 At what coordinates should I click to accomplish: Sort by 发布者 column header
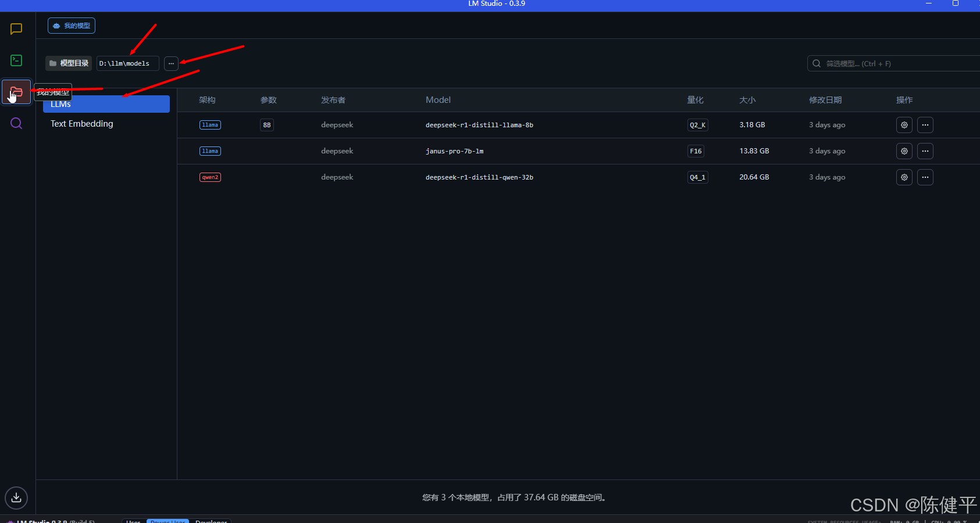coord(333,100)
